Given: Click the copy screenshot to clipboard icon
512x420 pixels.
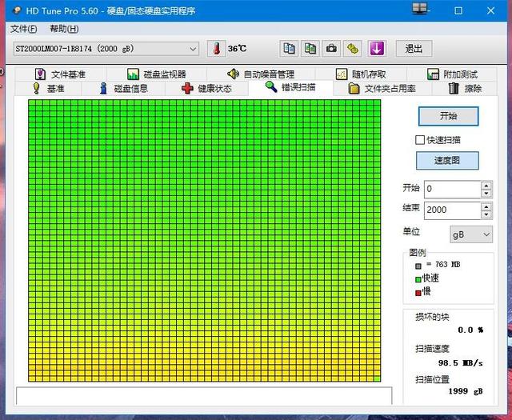Looking at the screenshot, I should [310, 49].
